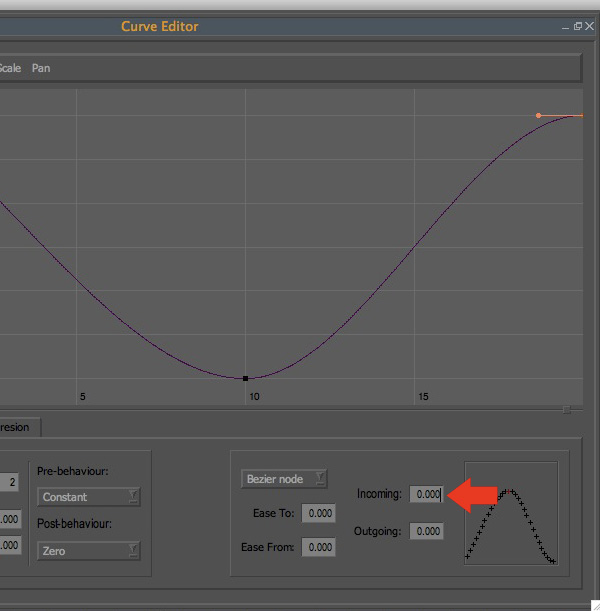600x611 pixels.
Task: Click the field showing value 2
Action: (x=9, y=482)
